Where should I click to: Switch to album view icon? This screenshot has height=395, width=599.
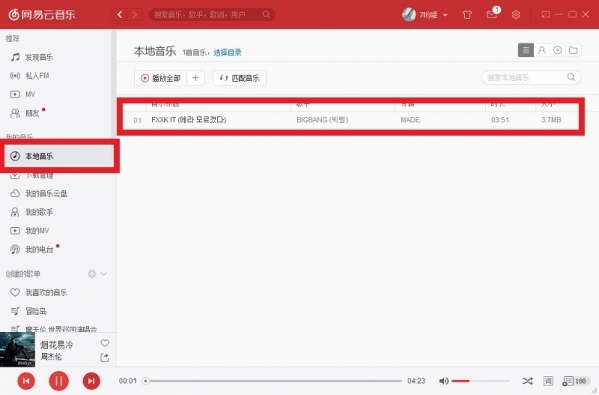(x=557, y=50)
